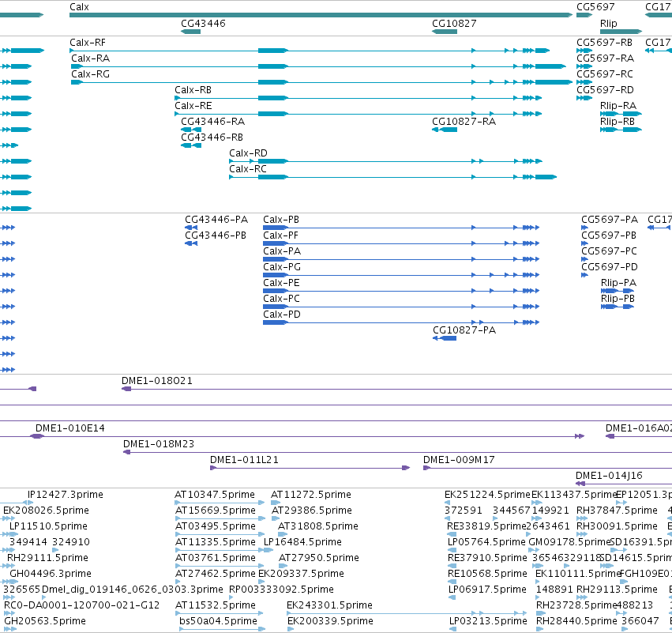
Task: Select BAC label DME1-009M17
Action: tap(459, 460)
